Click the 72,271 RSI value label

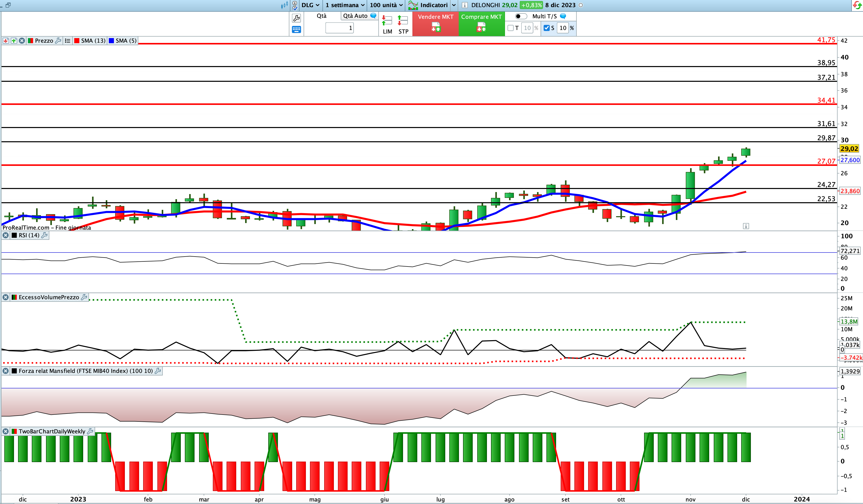tap(850, 251)
